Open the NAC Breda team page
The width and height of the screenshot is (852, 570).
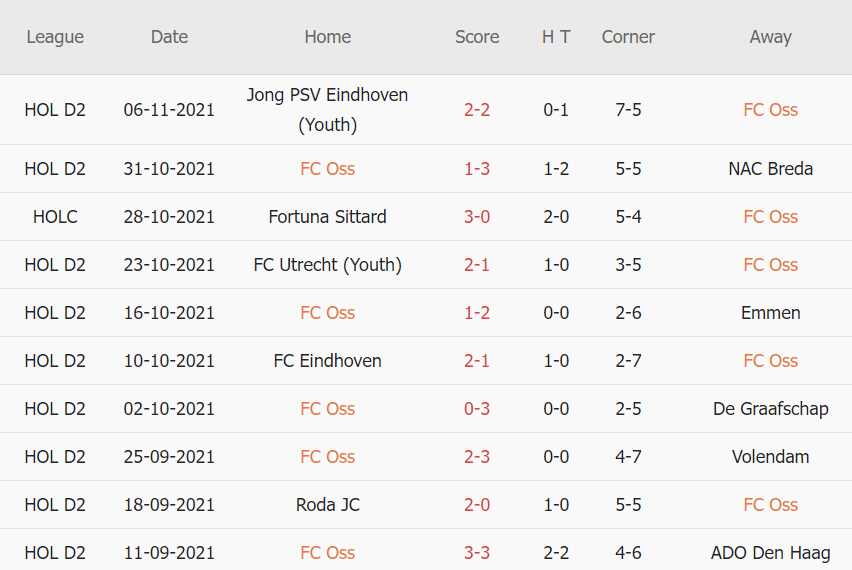(770, 169)
